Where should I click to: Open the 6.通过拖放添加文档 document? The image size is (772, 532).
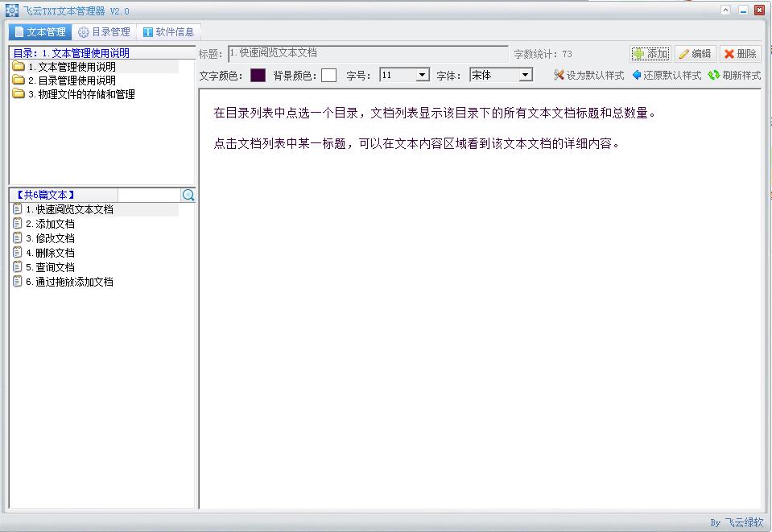74,282
